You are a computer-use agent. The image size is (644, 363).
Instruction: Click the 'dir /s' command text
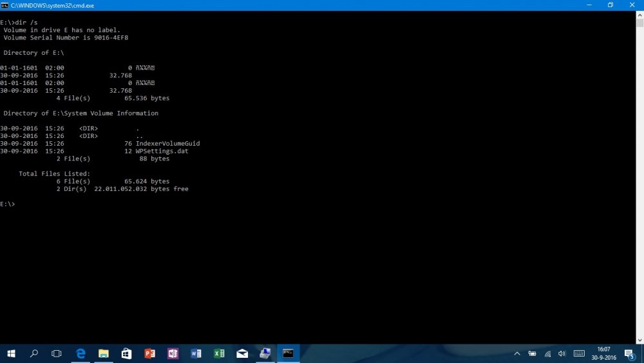(26, 22)
